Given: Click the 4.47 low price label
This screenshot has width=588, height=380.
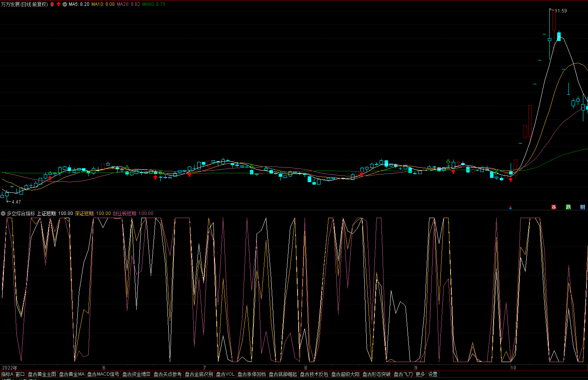Looking at the screenshot, I should tap(16, 202).
